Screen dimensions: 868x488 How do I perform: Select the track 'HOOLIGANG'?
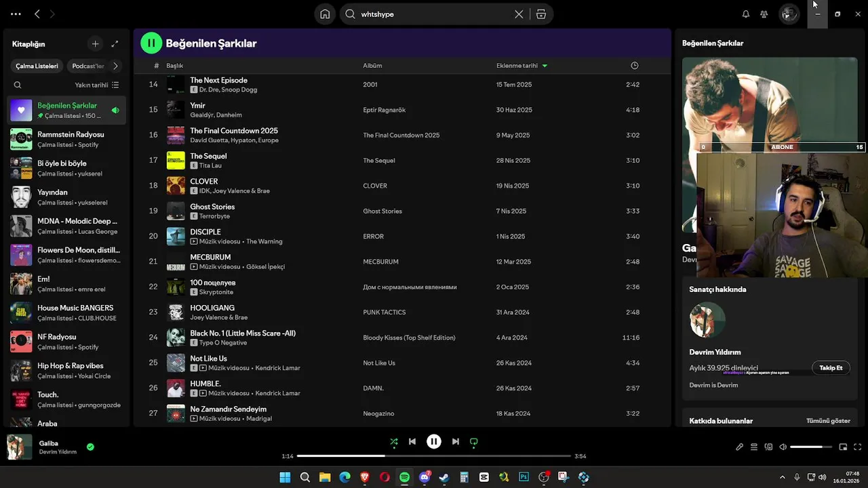pyautogui.click(x=212, y=308)
